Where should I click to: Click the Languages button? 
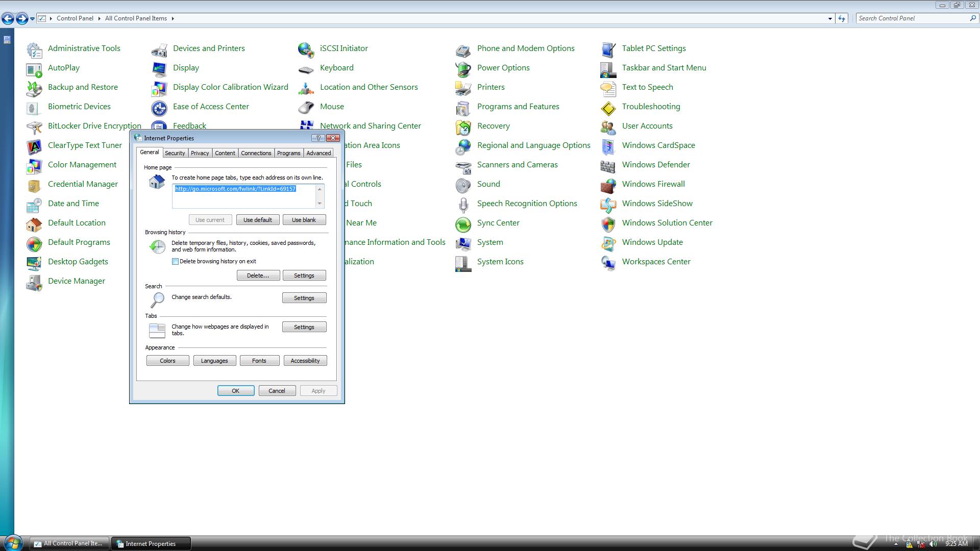tap(214, 361)
